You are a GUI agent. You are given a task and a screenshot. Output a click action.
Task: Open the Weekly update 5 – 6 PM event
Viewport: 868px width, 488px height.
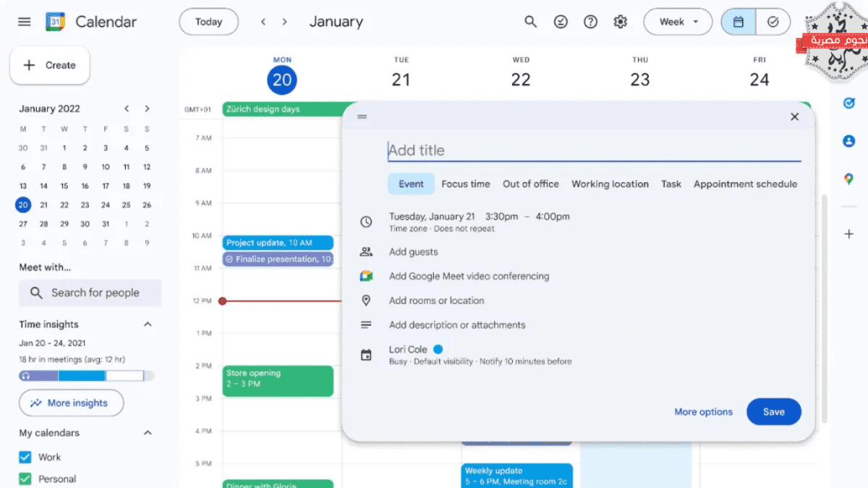[x=517, y=476]
